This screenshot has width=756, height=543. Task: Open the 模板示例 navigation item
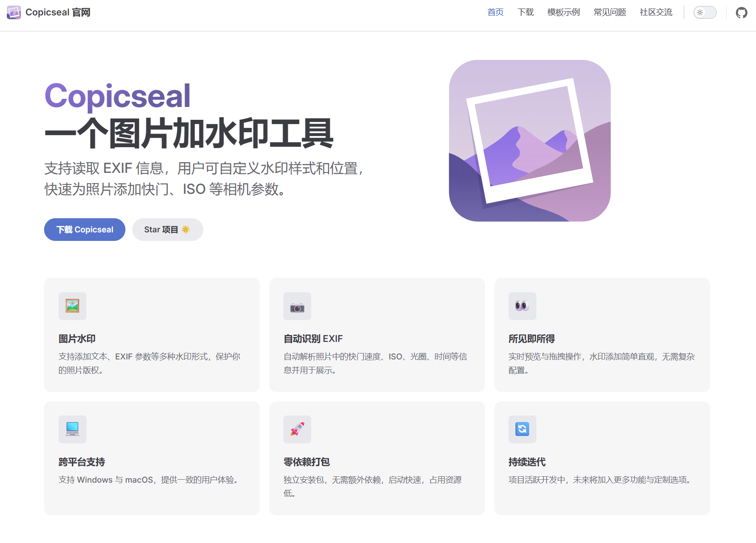[563, 12]
